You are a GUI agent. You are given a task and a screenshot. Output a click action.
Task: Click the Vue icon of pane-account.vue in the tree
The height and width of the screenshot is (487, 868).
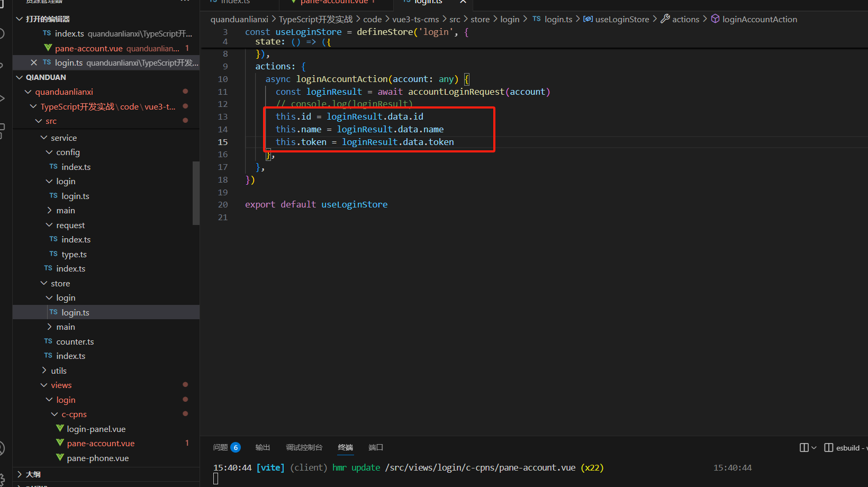[60, 443]
